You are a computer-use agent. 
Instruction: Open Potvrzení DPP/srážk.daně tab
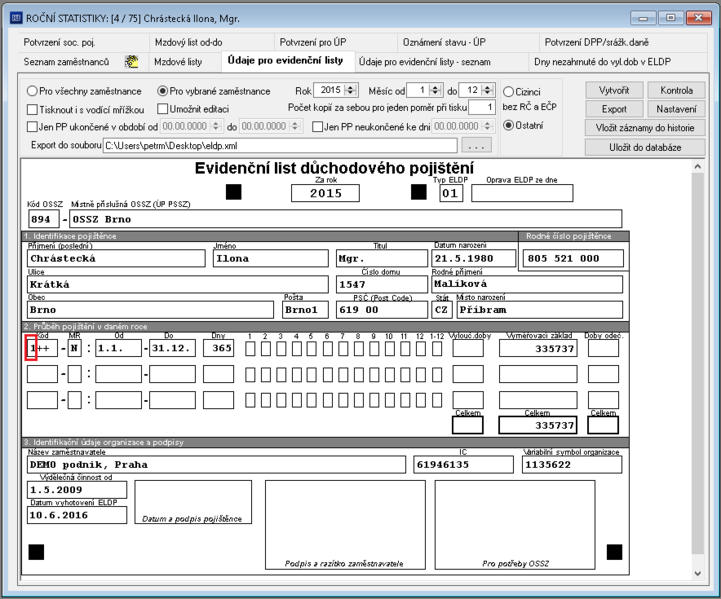tap(597, 42)
